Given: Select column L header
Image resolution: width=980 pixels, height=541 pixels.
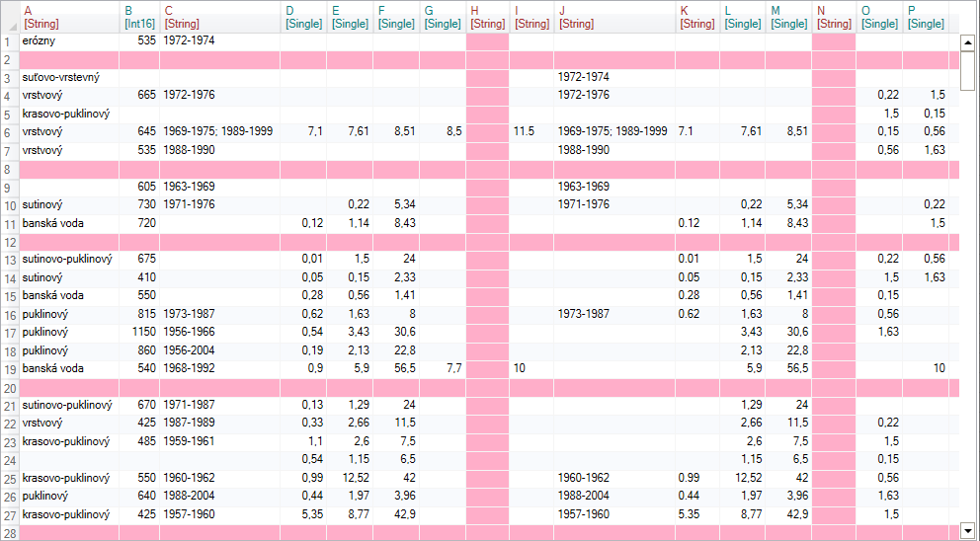Looking at the screenshot, I should pyautogui.click(x=743, y=17).
